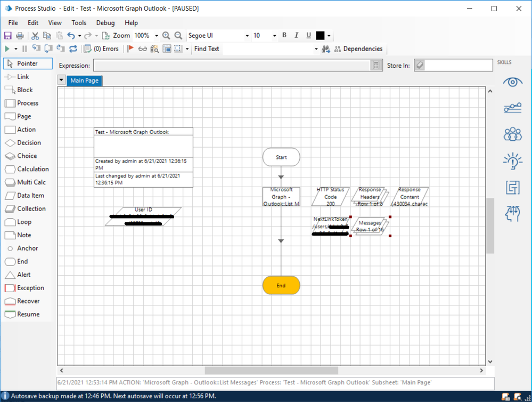Click the Pause button in the debug toolbar
Screen dimensions: 532x402
point(24,49)
